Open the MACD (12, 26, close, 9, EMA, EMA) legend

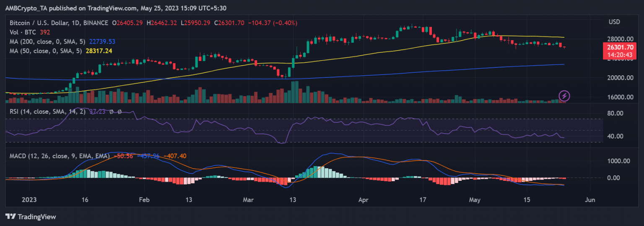click(x=59, y=156)
